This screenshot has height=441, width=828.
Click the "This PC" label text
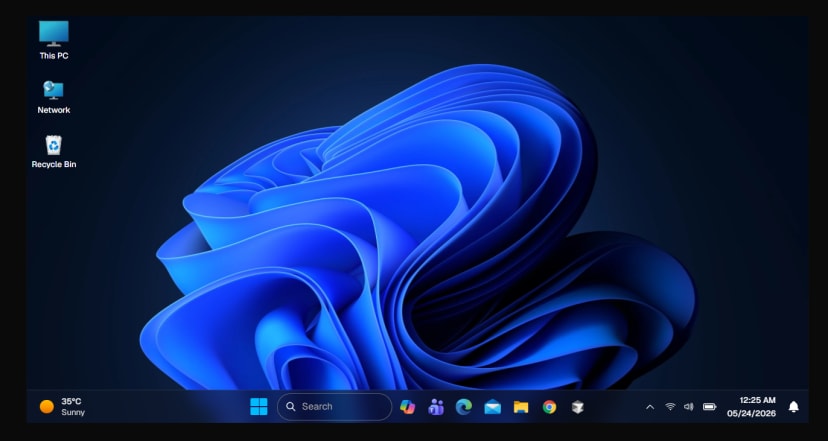click(53, 55)
